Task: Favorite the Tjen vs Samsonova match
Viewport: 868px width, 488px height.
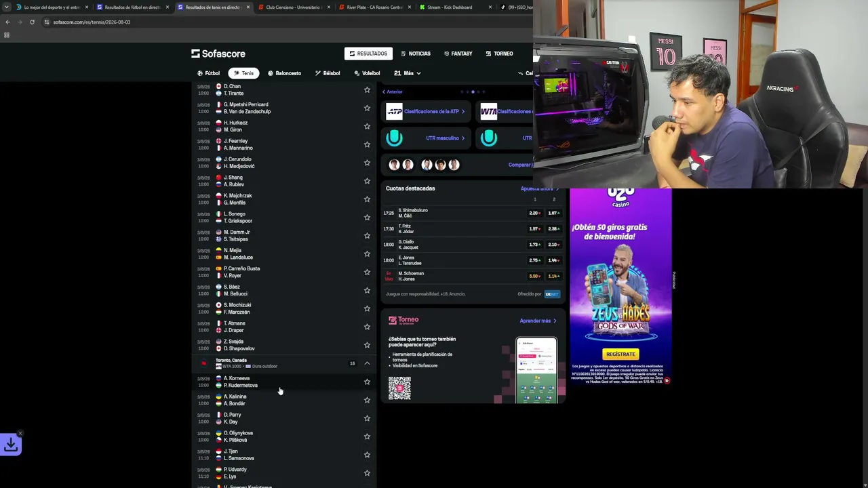Action: coord(367,455)
